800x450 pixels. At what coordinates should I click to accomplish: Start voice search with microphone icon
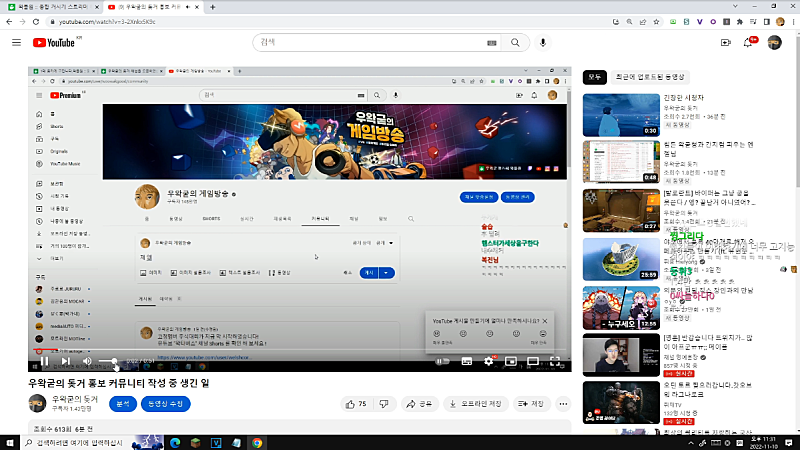click(x=544, y=43)
